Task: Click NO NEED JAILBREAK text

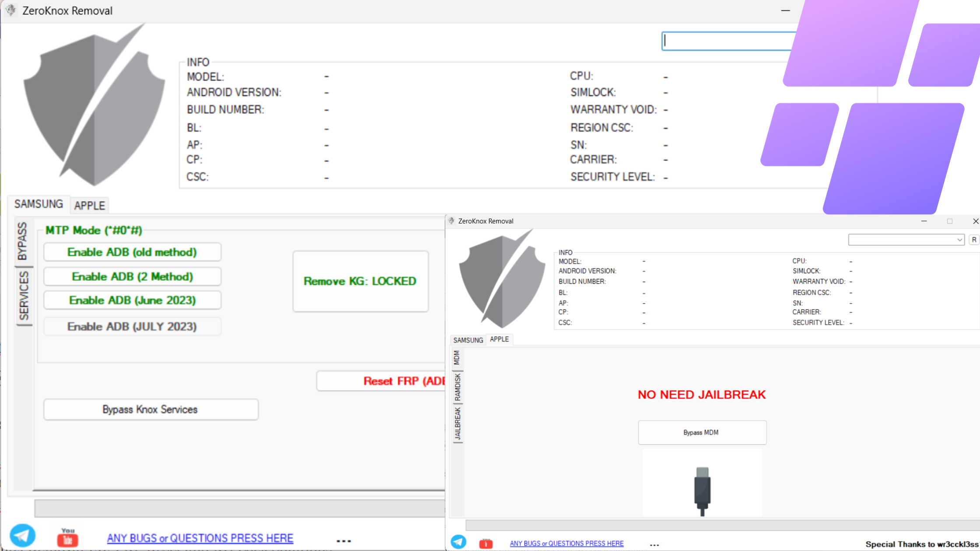Action: (702, 394)
